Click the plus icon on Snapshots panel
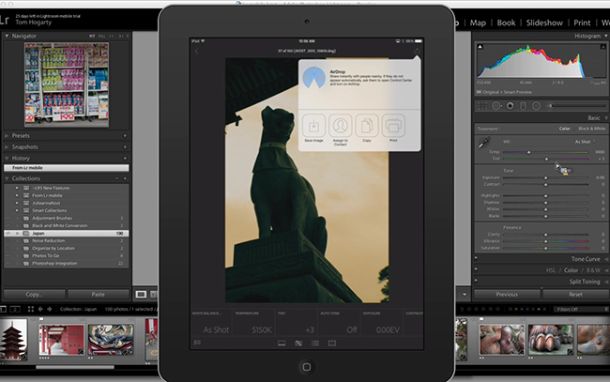 pos(125,147)
